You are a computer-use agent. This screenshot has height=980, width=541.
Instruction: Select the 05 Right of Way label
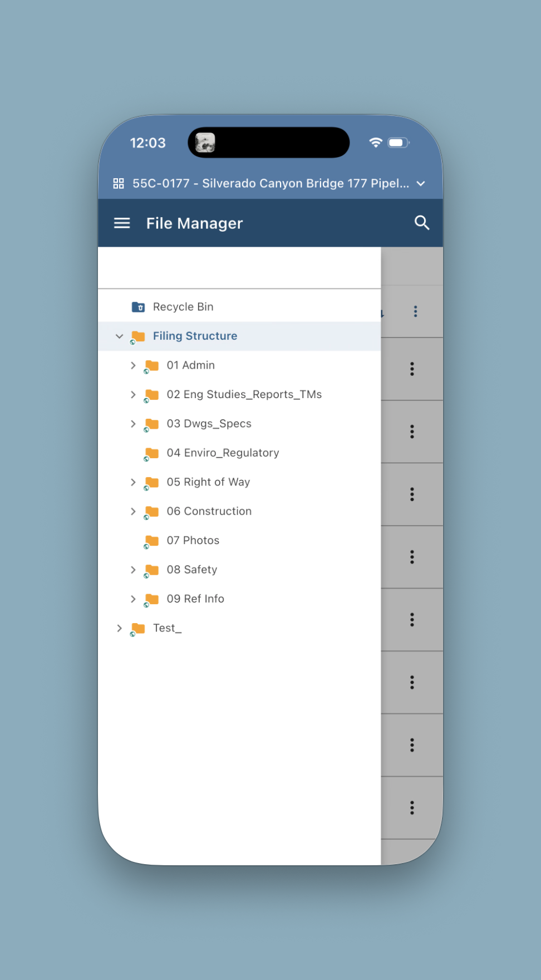click(209, 482)
